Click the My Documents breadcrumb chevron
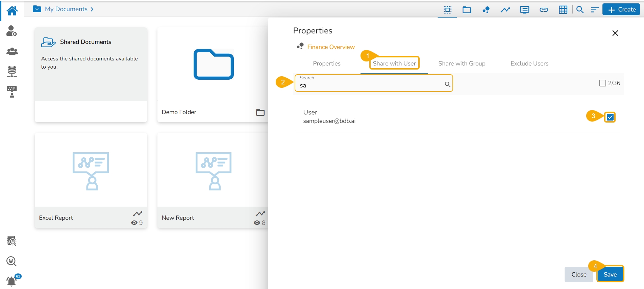 tap(92, 9)
